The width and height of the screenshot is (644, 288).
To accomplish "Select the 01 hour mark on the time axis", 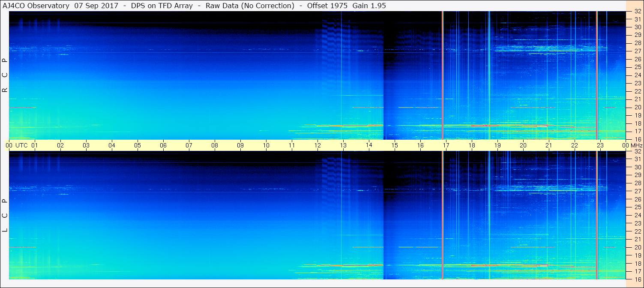I will [x=35, y=146].
